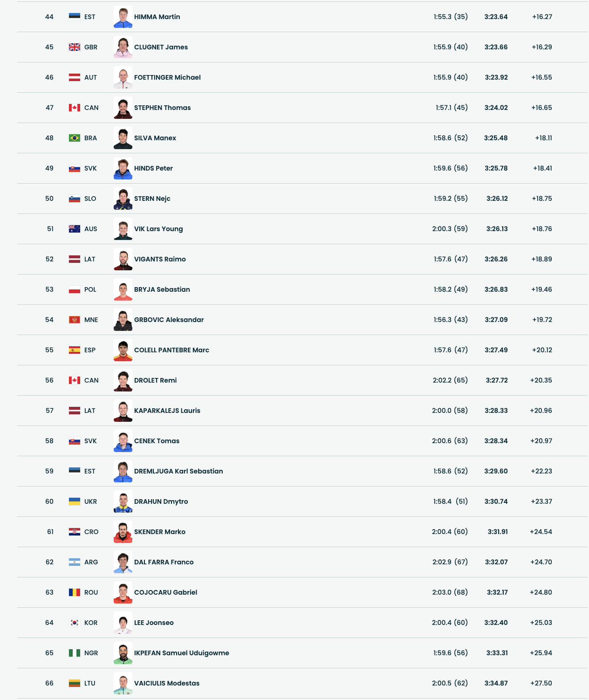Image resolution: width=589 pixels, height=700 pixels.
Task: Click the Argentina flag icon
Action: [75, 562]
